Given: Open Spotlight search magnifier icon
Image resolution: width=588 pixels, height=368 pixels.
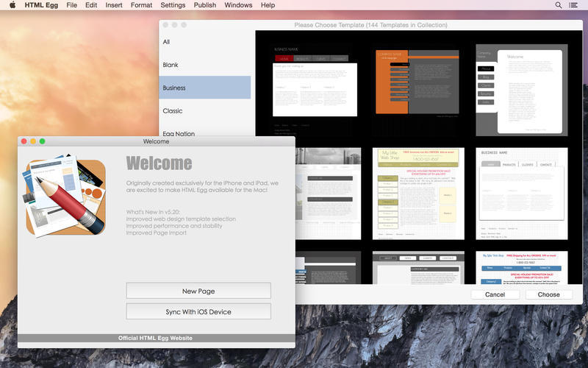Looking at the screenshot, I should pyautogui.click(x=559, y=5).
